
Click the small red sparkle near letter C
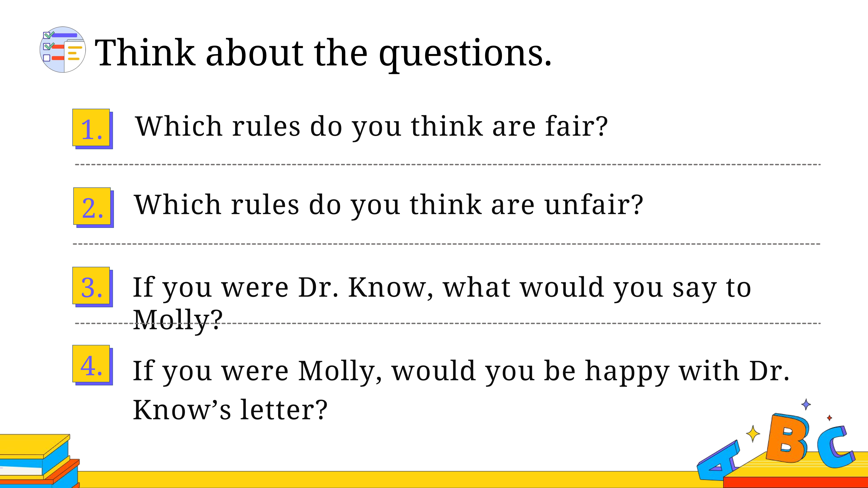click(x=830, y=418)
